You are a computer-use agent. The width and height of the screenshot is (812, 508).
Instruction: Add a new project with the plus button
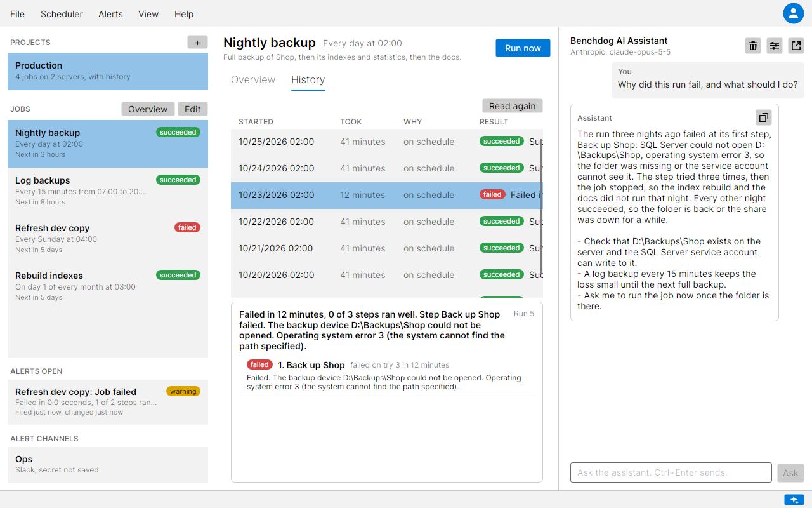(197, 43)
